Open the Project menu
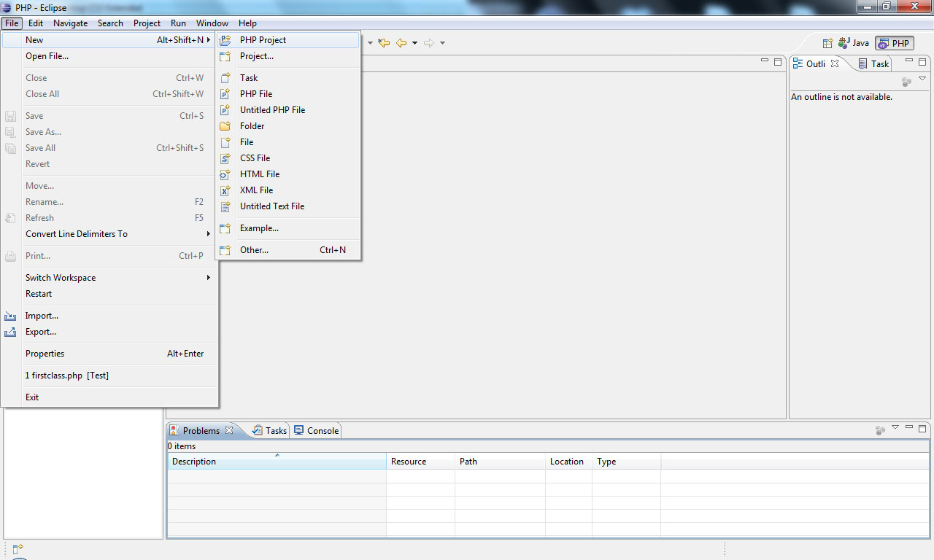Screen dimensions: 934x560 [x=147, y=23]
